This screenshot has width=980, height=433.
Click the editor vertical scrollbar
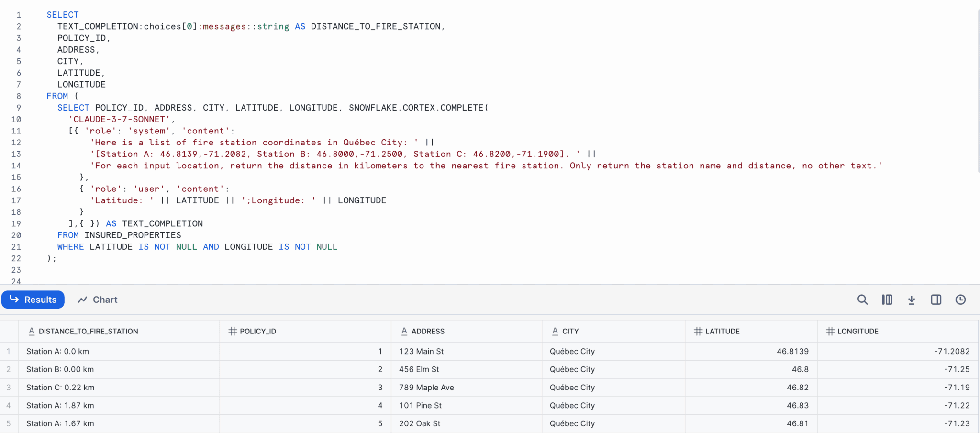coord(978,91)
